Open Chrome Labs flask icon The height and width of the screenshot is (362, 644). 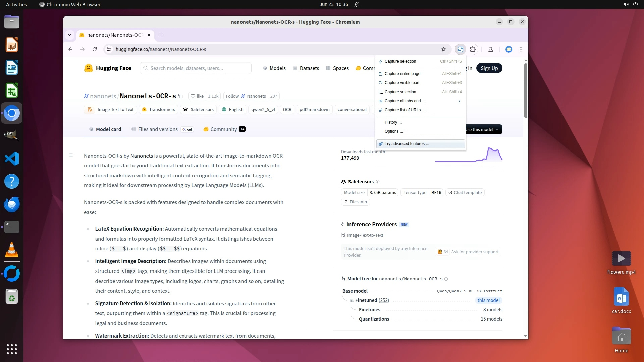pyautogui.click(x=490, y=49)
